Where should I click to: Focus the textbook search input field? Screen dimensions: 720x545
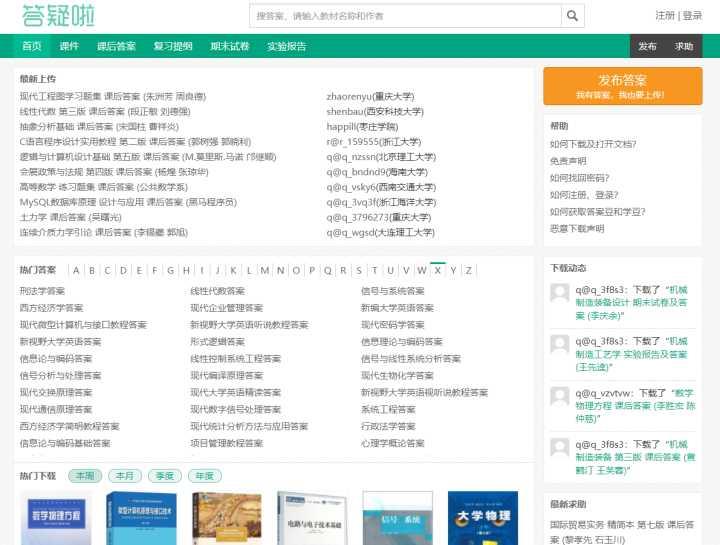point(405,16)
